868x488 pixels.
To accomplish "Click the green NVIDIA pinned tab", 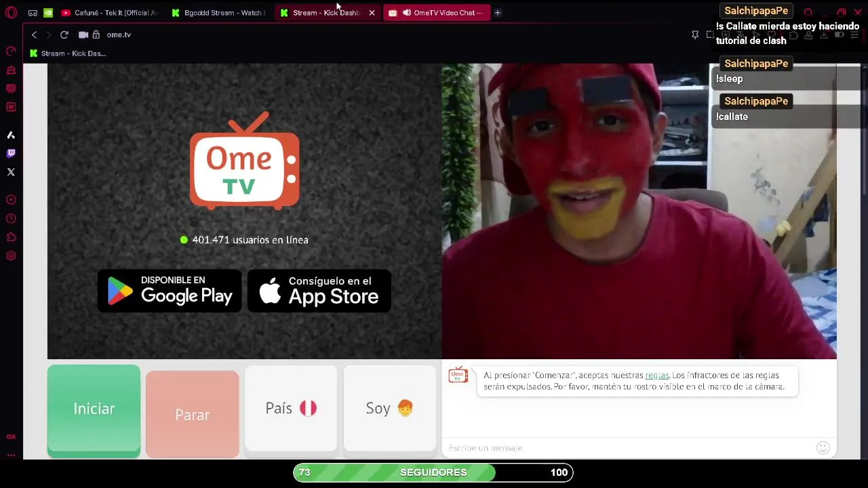I will (x=48, y=13).
